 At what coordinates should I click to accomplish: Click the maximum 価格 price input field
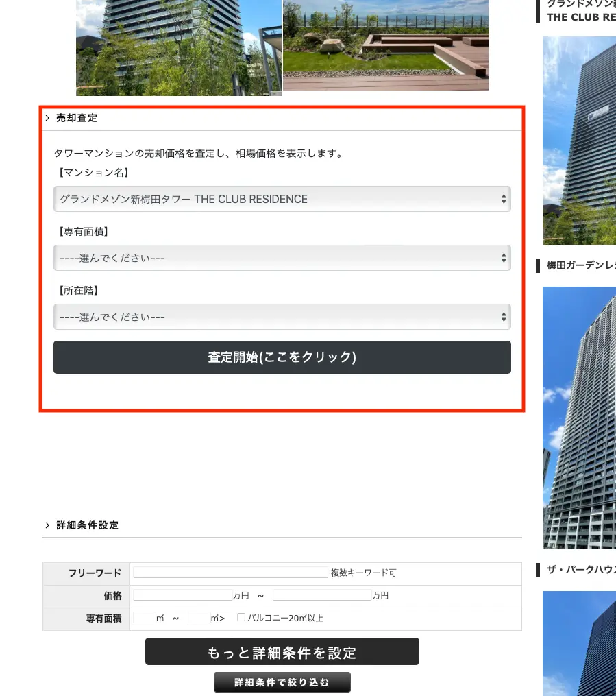click(x=321, y=595)
